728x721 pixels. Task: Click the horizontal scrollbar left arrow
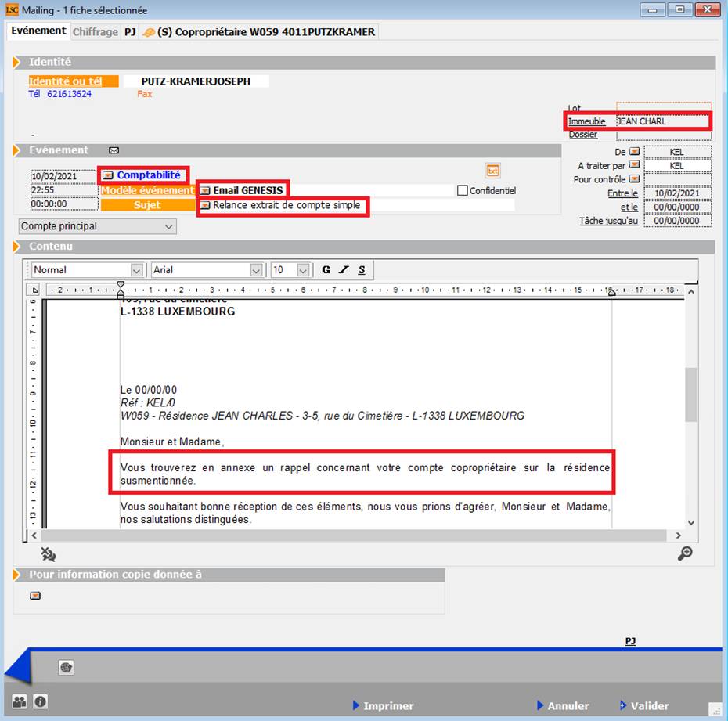(34, 535)
